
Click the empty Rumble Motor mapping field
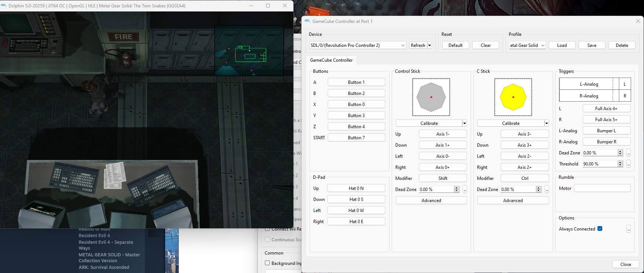tap(602, 188)
